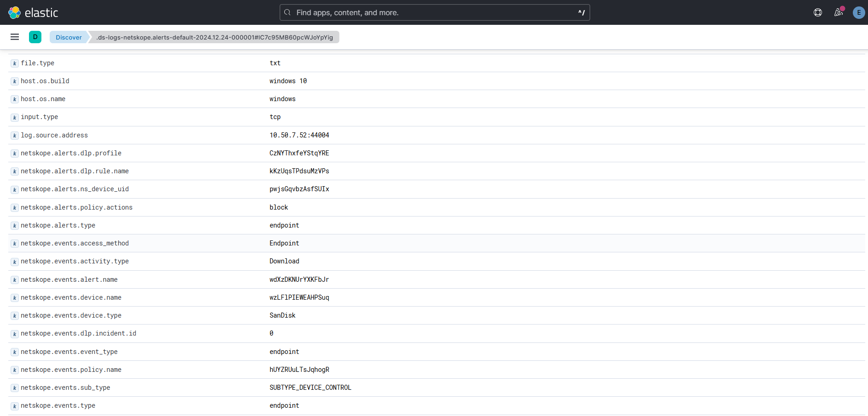Click the Elastic logo
This screenshot has width=868, height=416.
(33, 12)
